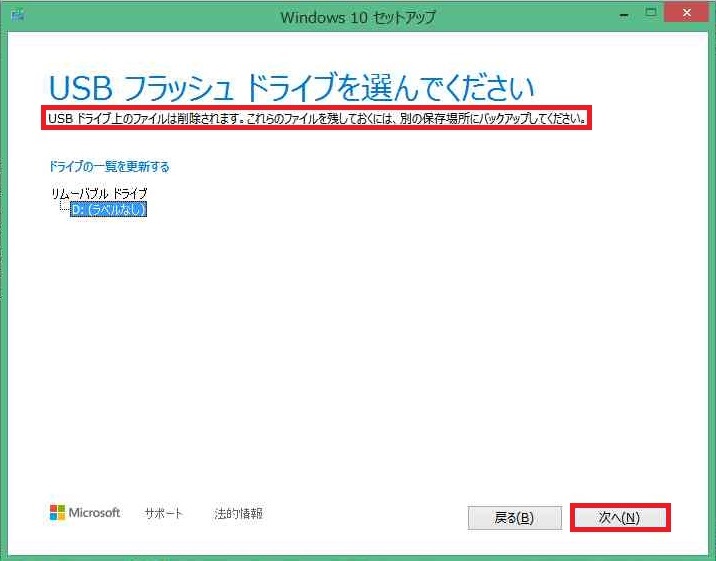
Task: Open the サポート link
Action: pyautogui.click(x=163, y=514)
